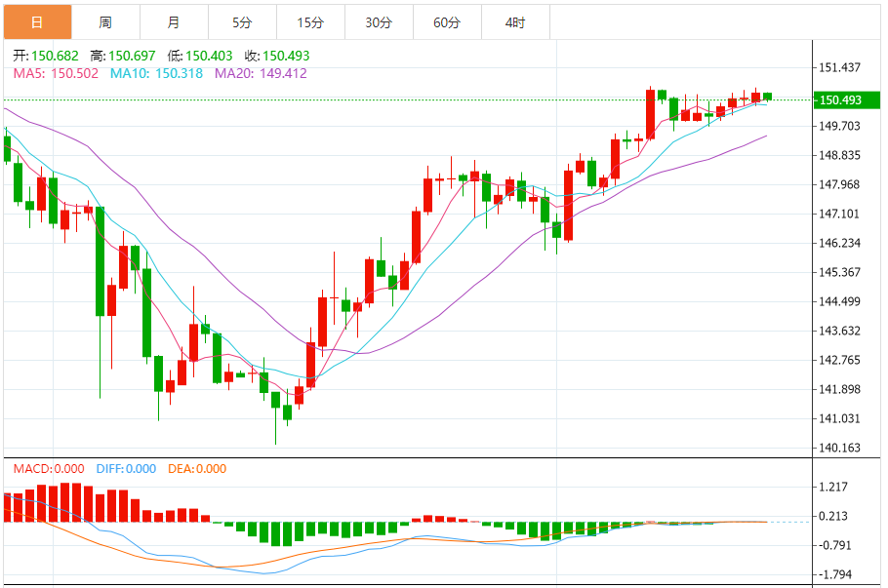Click the 1.217 MACD axis label
This screenshot has height=588, width=888.
click(833, 487)
